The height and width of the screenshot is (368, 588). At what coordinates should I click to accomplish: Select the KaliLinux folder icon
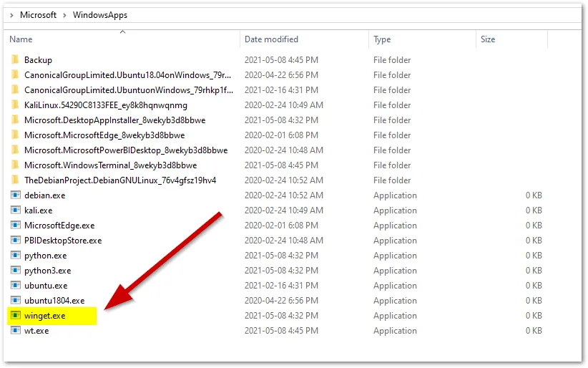click(15, 105)
